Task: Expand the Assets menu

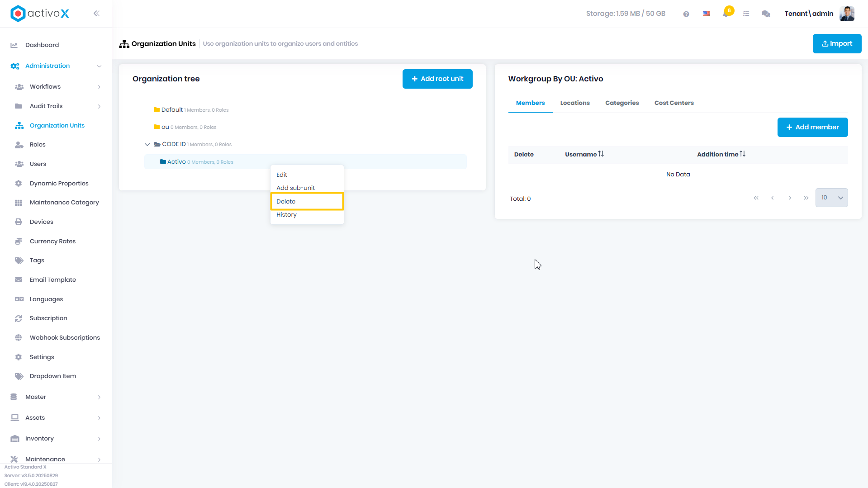Action: [x=56, y=418]
